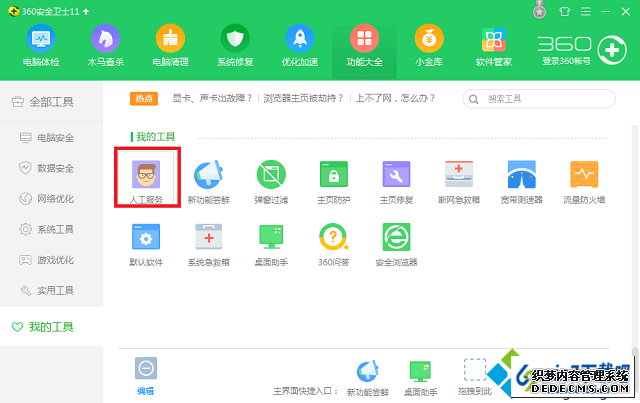Open 木马查杀 trojan scan
The image size is (640, 403).
point(105,45)
